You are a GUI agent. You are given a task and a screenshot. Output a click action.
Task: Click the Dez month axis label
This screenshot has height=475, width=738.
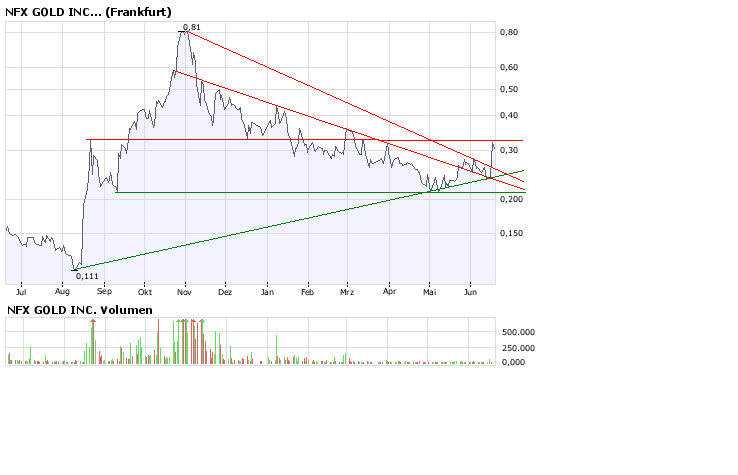pos(225,293)
